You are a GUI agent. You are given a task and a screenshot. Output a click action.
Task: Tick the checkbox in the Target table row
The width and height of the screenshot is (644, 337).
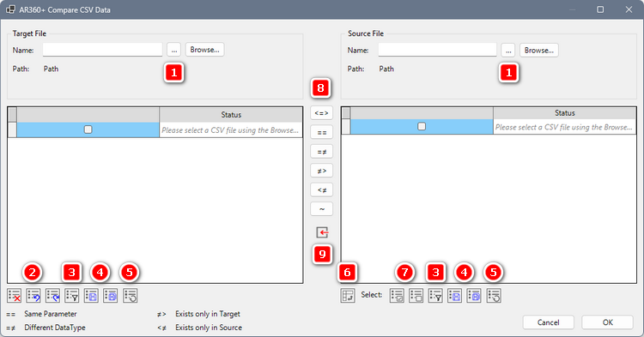[88, 129]
